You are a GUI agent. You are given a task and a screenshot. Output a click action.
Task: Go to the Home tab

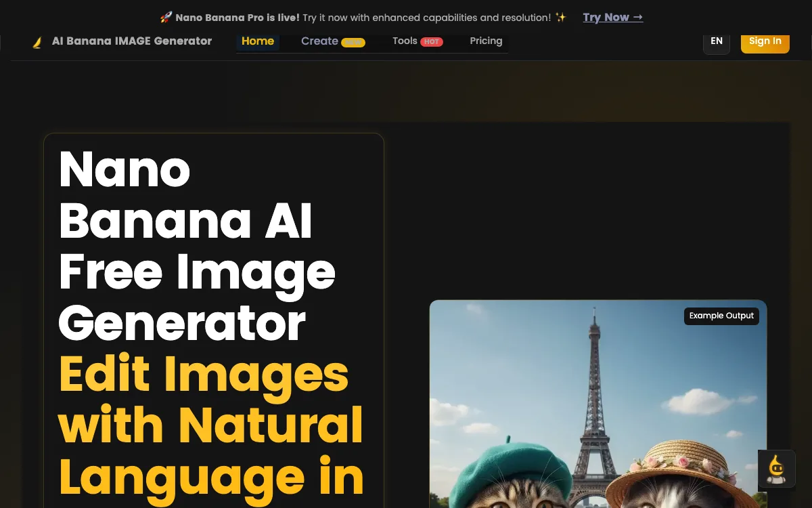[x=258, y=41]
